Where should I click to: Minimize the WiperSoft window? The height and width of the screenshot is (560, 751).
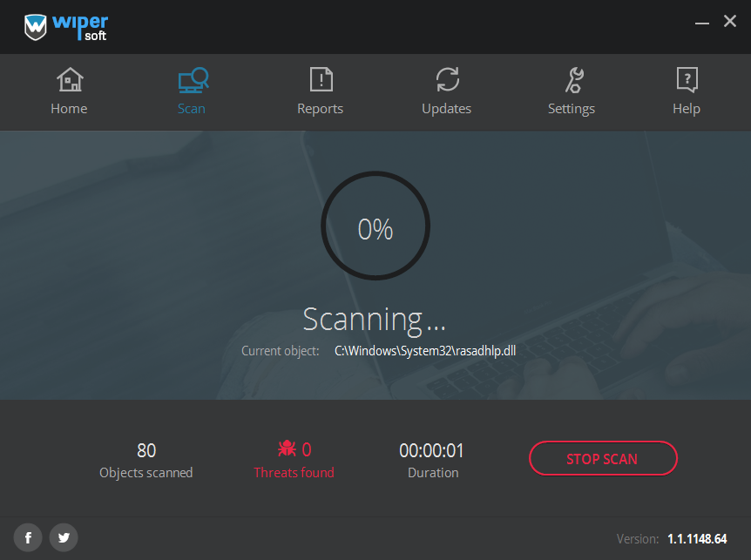(700, 23)
